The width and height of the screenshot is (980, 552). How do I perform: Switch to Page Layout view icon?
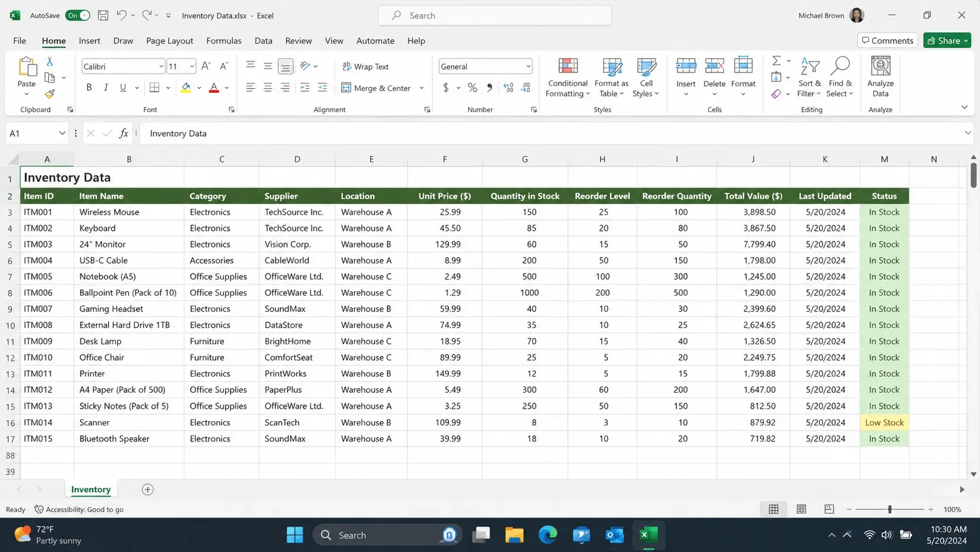[801, 509]
